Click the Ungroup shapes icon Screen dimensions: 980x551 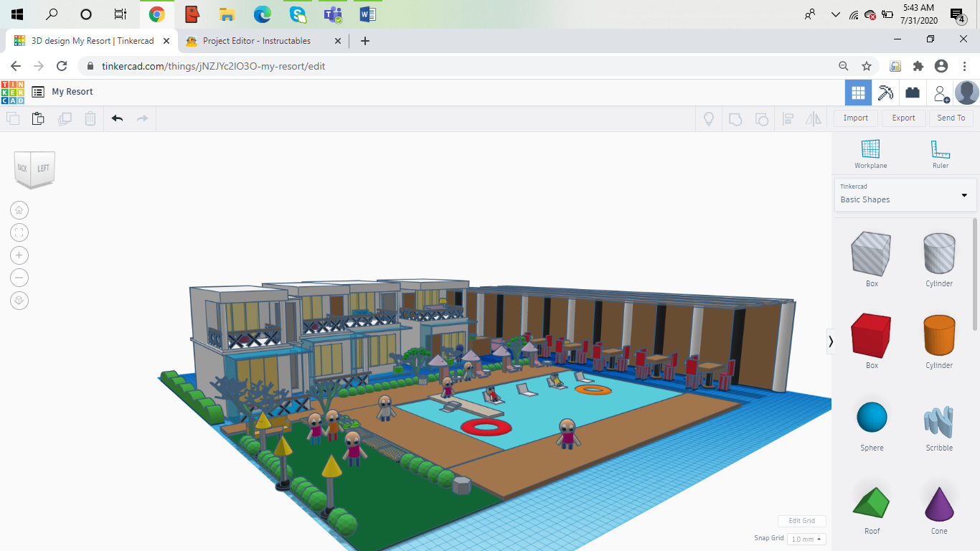[762, 119]
